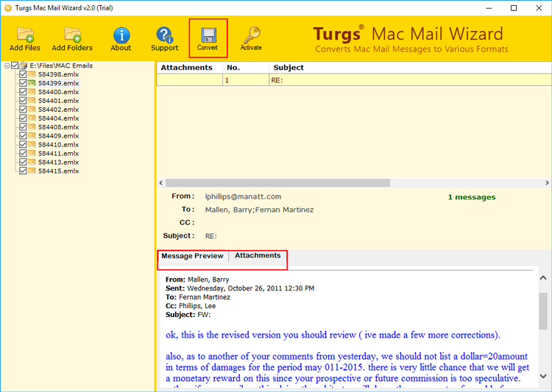Deselect the 584402.emlx checkbox

pyautogui.click(x=23, y=110)
